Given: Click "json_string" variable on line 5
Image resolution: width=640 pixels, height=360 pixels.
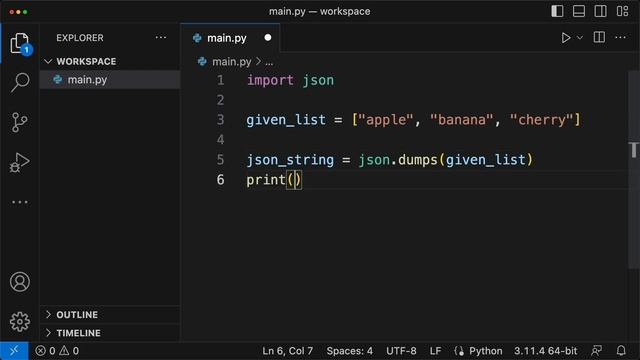Looking at the screenshot, I should click(290, 160).
